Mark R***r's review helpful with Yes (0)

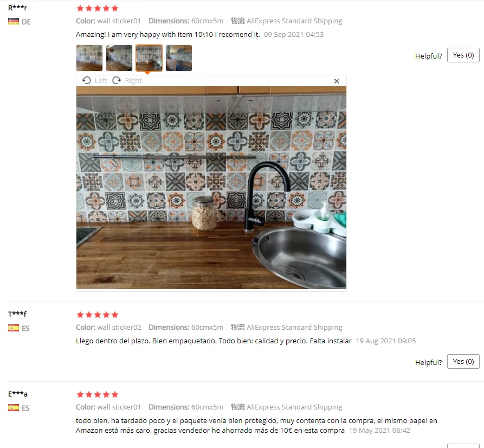point(463,55)
